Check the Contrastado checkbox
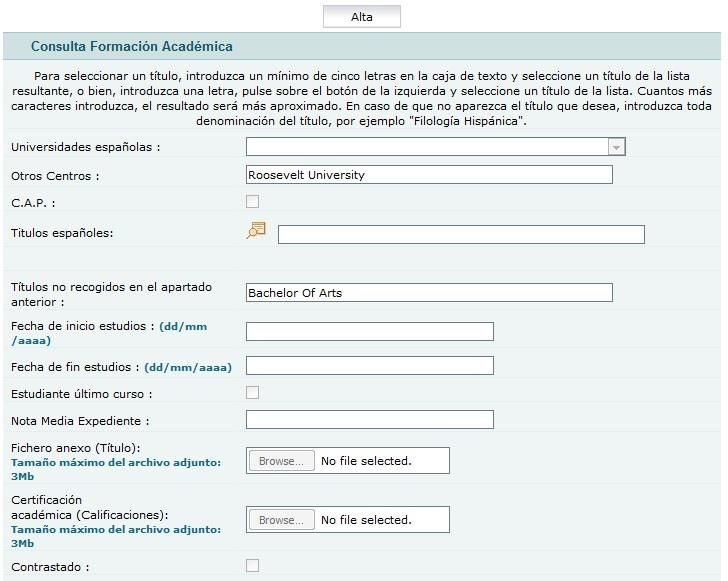 pyautogui.click(x=253, y=565)
